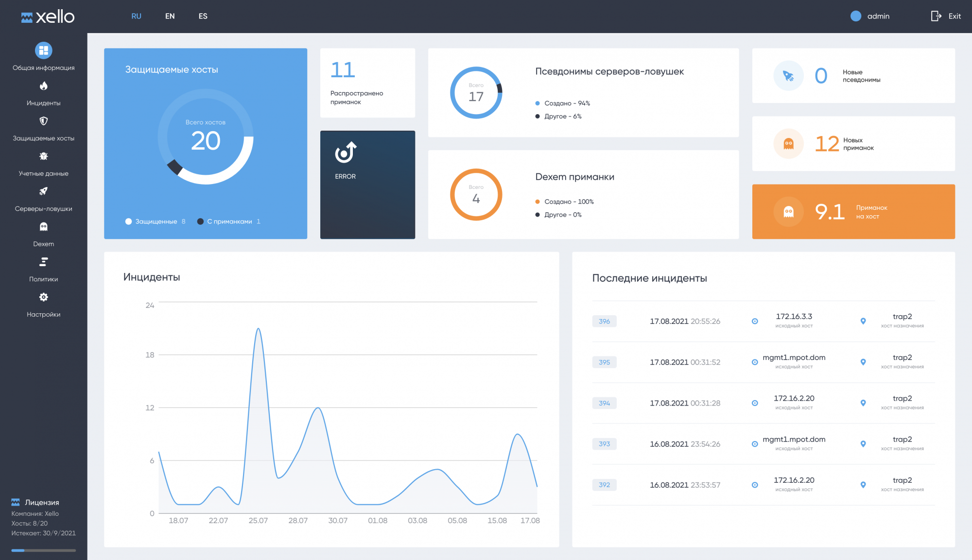Open the Общая информация dashboard icon

pyautogui.click(x=43, y=51)
